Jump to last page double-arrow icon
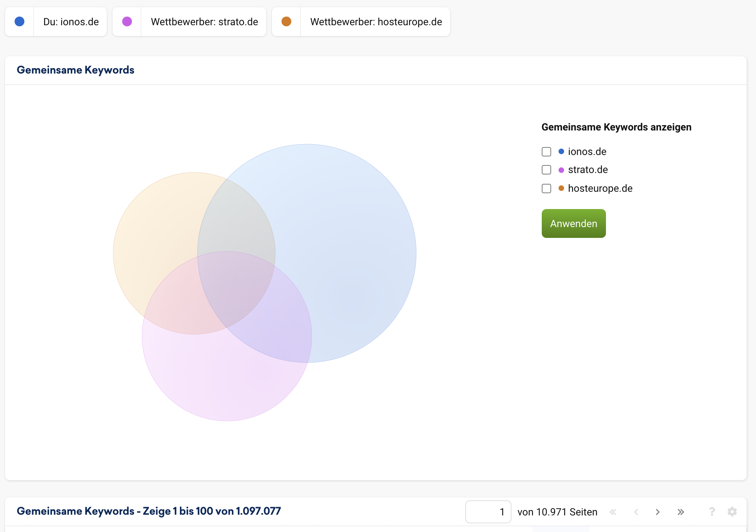This screenshot has width=756, height=532. click(x=681, y=512)
